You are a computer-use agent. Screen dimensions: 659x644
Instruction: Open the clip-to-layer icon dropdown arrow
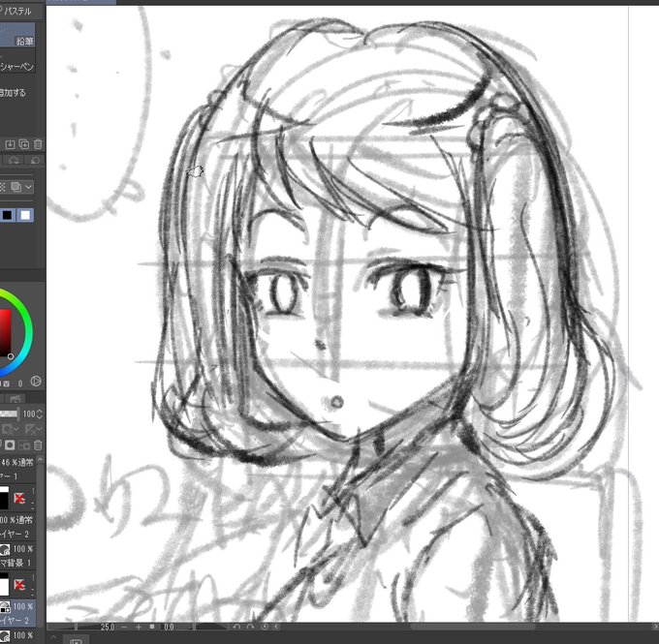pos(16,429)
